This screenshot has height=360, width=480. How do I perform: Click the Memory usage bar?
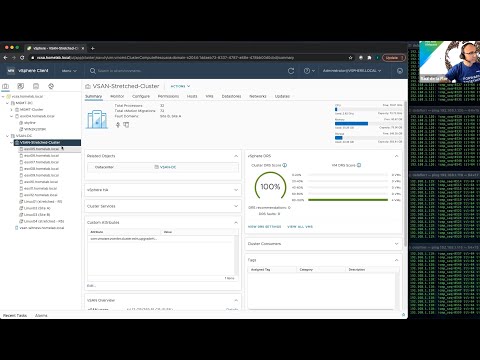click(368, 124)
